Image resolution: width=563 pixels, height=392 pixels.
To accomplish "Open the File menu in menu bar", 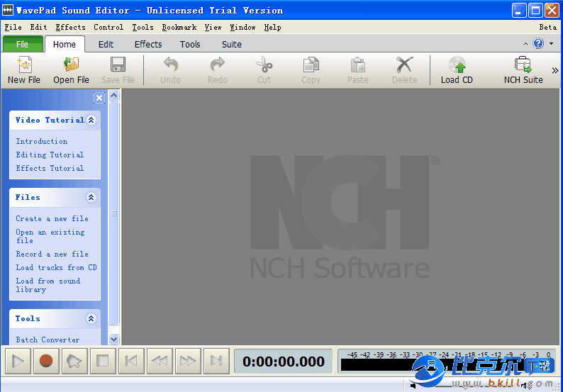I will 13,27.
